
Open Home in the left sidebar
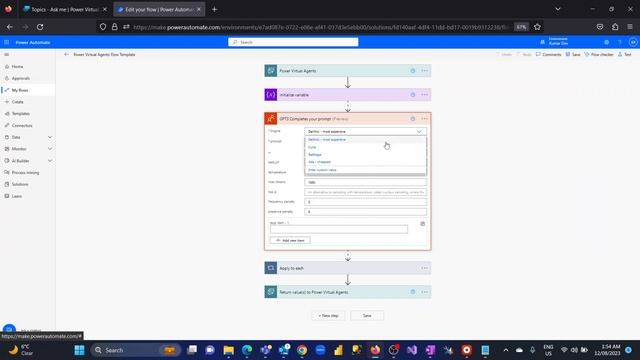click(17, 67)
